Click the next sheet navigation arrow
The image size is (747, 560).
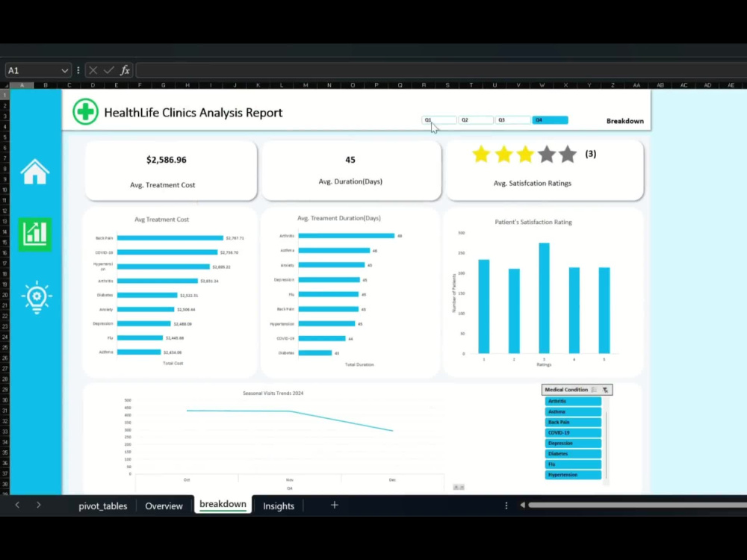pyautogui.click(x=39, y=505)
